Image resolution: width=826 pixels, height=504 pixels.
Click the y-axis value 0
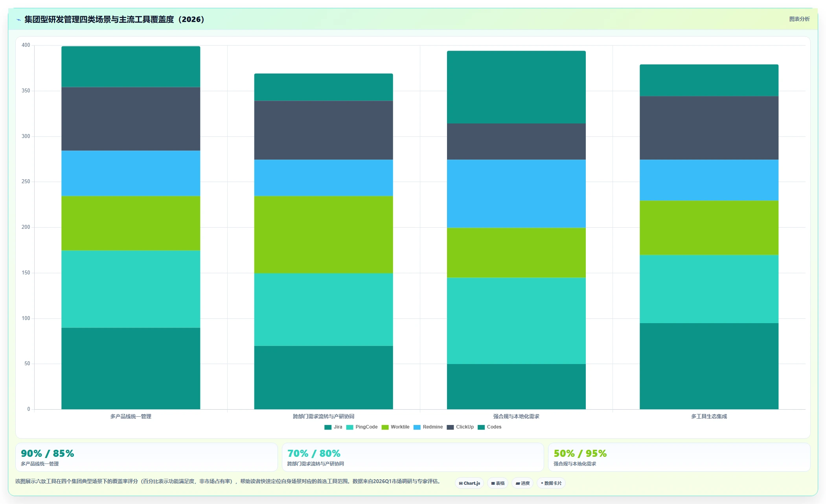pos(29,409)
